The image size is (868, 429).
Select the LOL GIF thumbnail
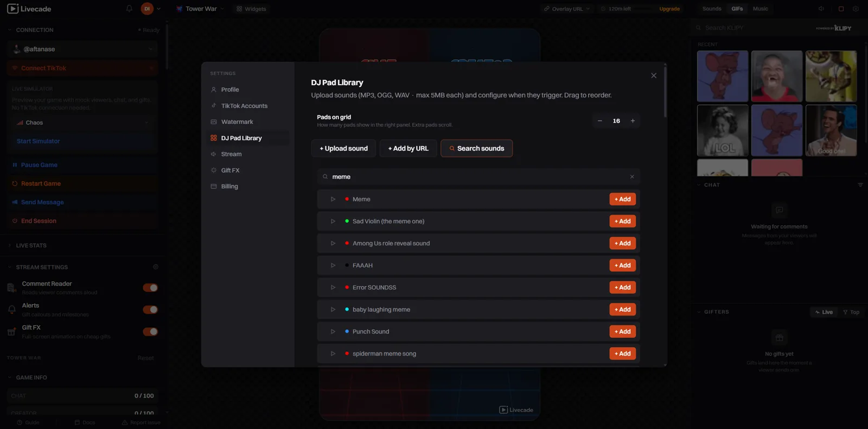tap(723, 130)
